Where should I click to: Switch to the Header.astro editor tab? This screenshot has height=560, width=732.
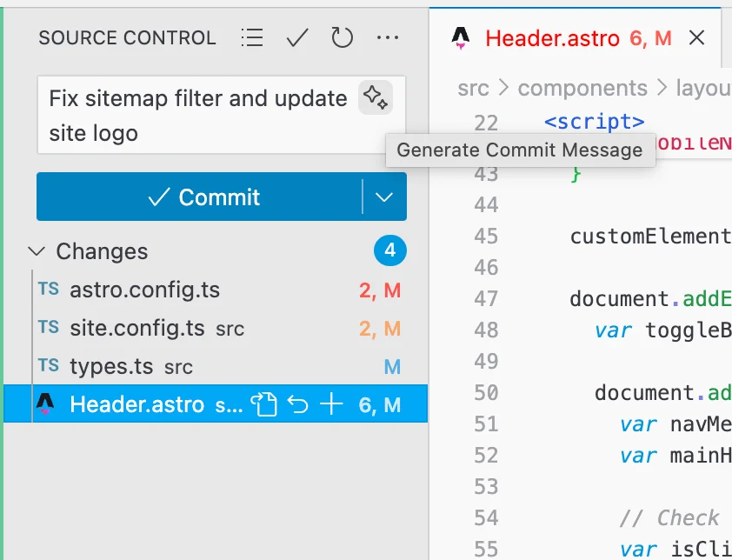point(551,38)
